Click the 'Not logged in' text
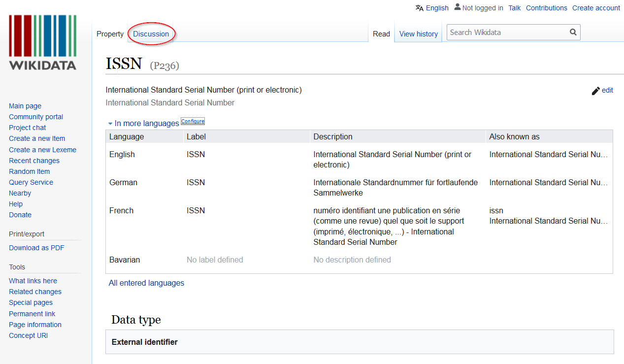Screen dimensions: 624x364 click(483, 8)
